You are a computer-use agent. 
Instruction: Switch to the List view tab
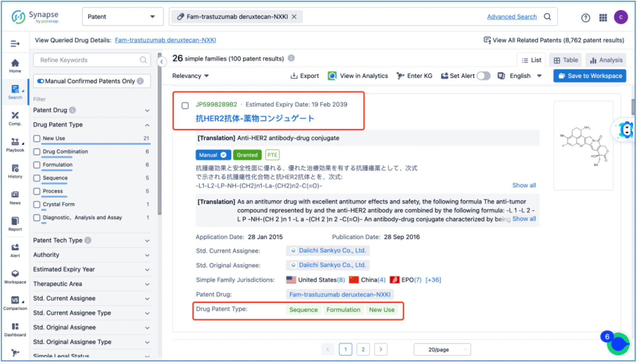tap(531, 60)
